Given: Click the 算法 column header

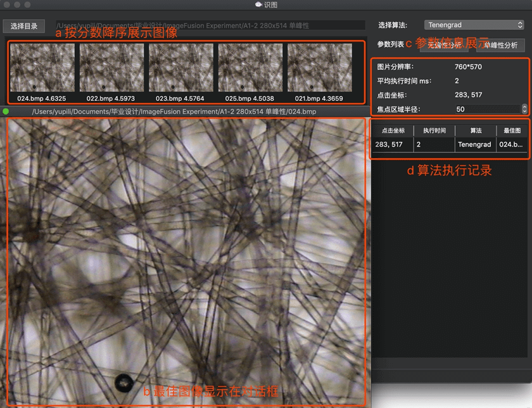Looking at the screenshot, I should (476, 130).
